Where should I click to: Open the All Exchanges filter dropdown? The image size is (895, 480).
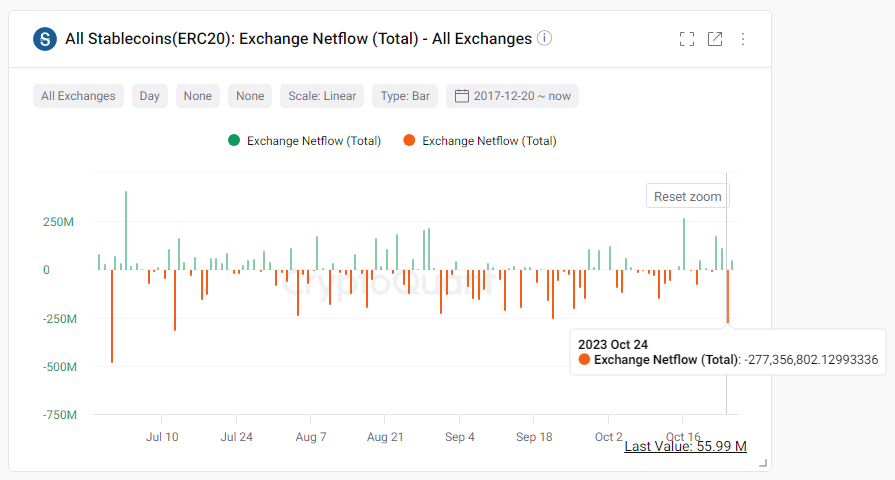coord(78,96)
